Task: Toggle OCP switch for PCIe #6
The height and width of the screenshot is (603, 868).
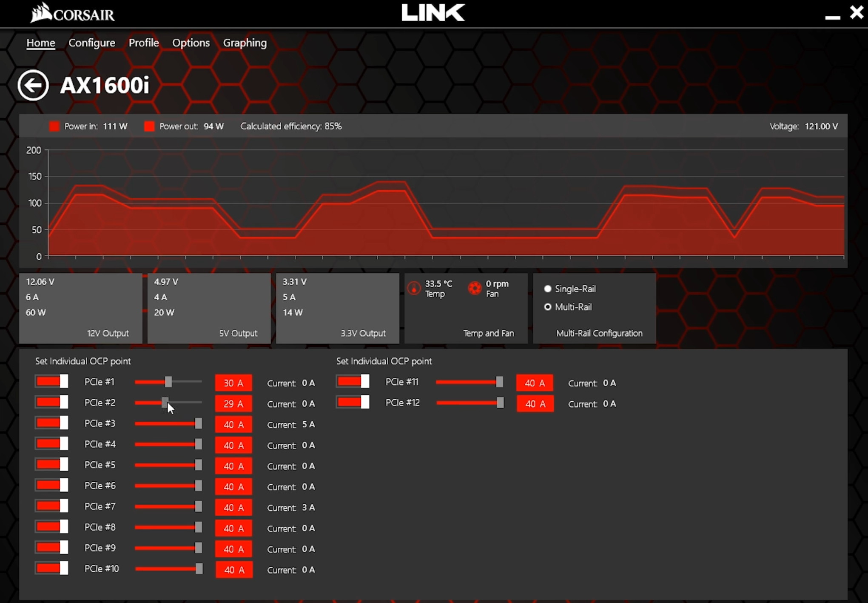Action: [x=51, y=485]
